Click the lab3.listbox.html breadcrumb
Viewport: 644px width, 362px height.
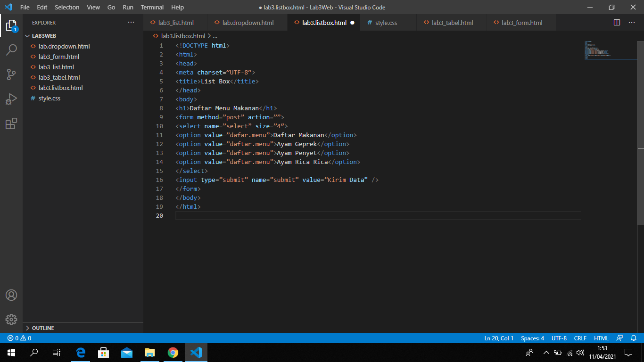[x=183, y=36]
